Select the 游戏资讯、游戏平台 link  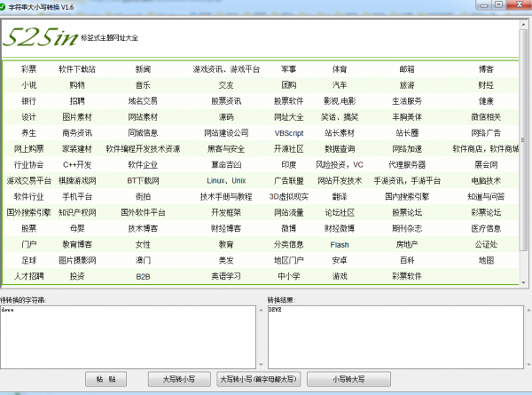click(226, 68)
